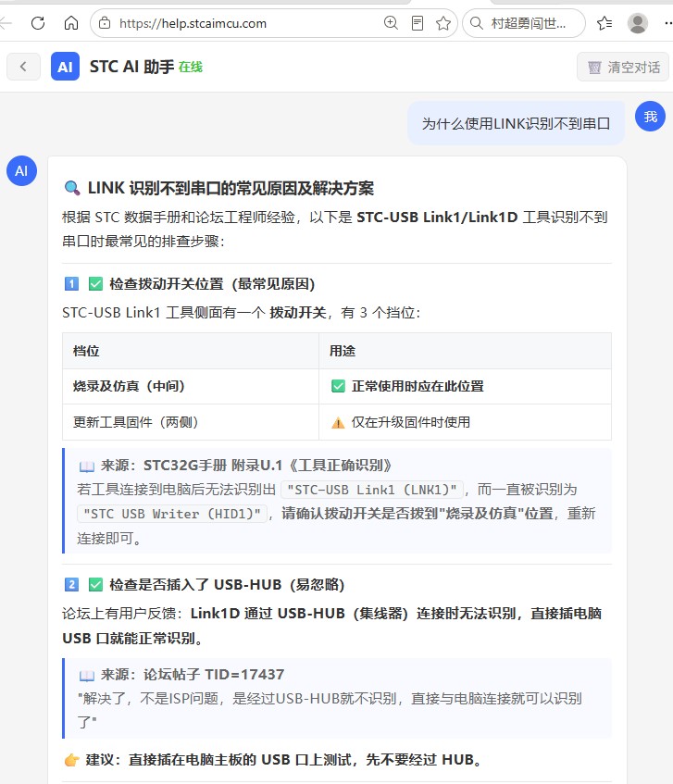Open the zoom magnifier in address bar
Screen dimensions: 673x784
(x=391, y=23)
